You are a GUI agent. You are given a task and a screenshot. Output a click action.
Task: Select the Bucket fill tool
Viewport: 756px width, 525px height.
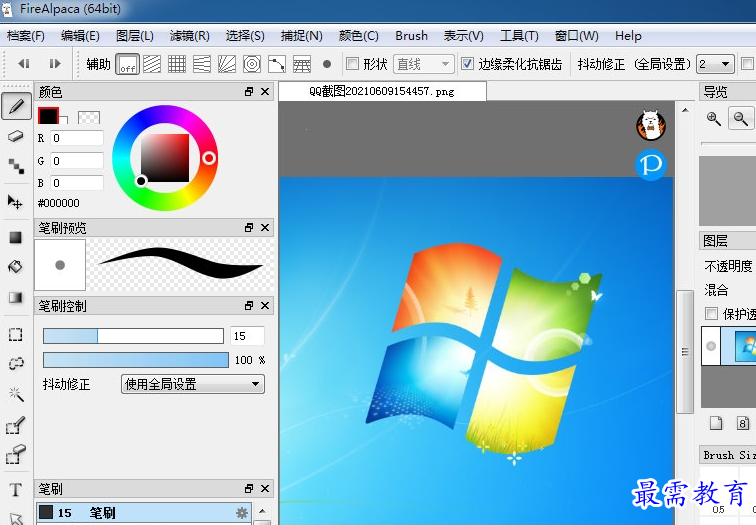tap(15, 267)
